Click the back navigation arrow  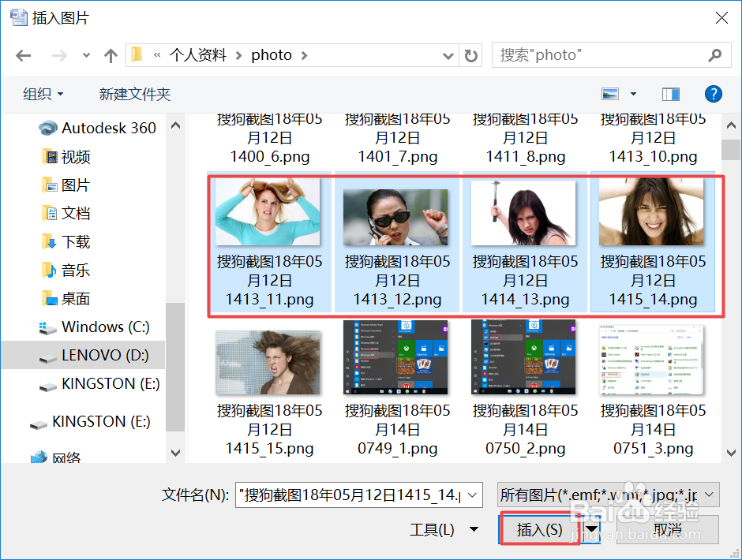coord(23,54)
